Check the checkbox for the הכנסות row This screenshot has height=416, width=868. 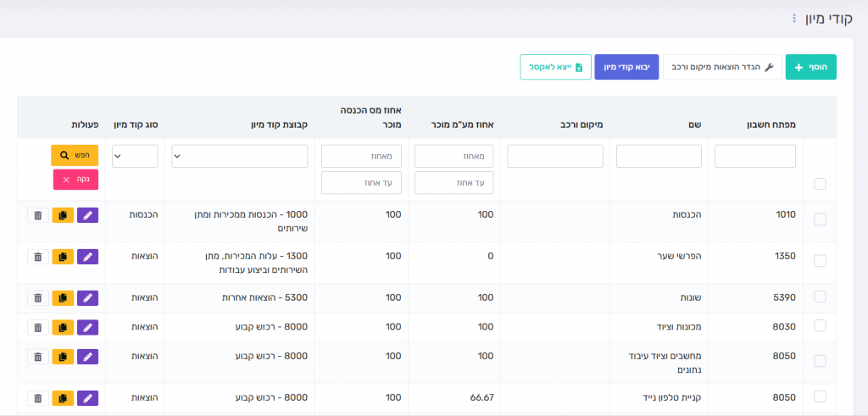tap(820, 219)
